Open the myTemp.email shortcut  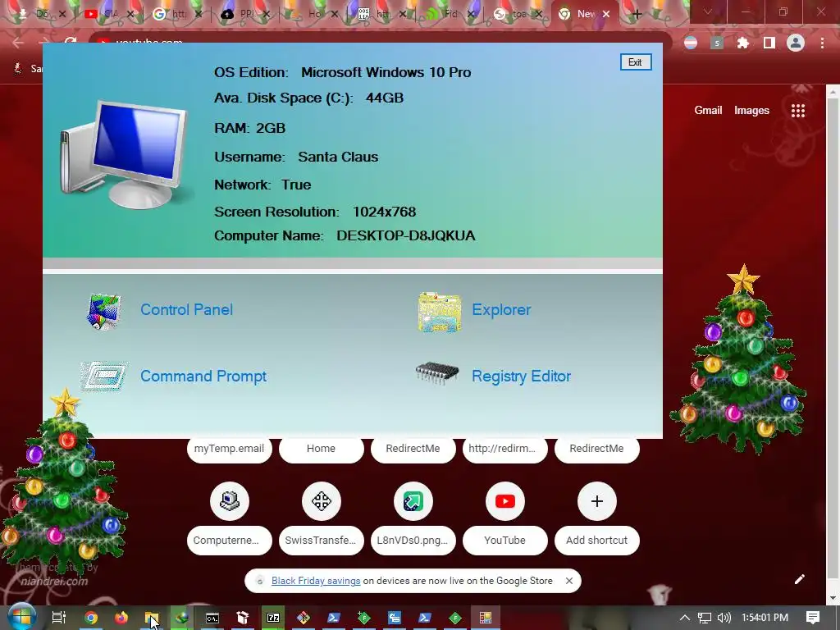[x=230, y=449]
